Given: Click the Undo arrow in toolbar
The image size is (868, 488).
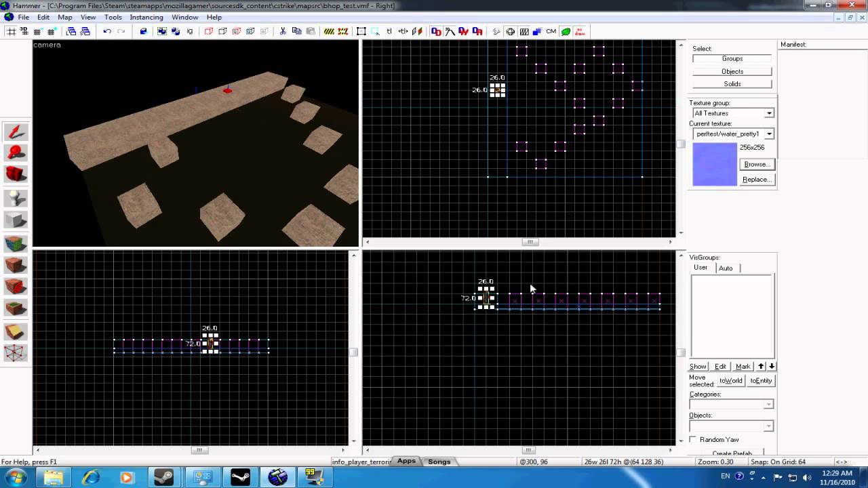Looking at the screenshot, I should coord(107,31).
